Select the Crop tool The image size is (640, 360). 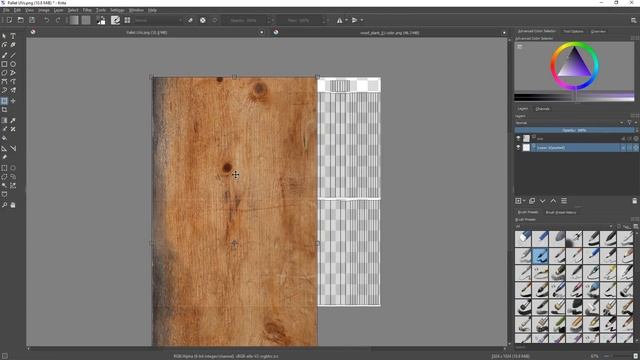[x=4, y=110]
